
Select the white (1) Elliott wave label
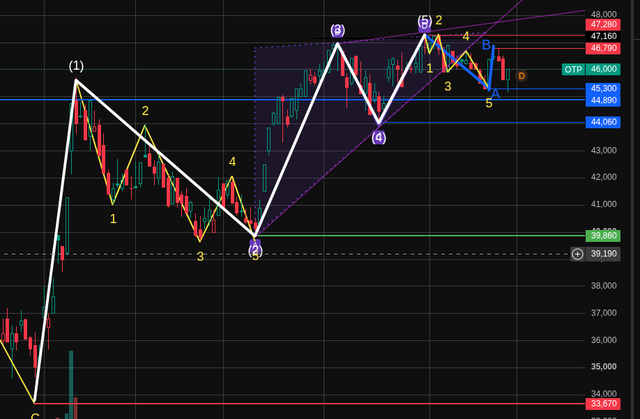tap(76, 66)
